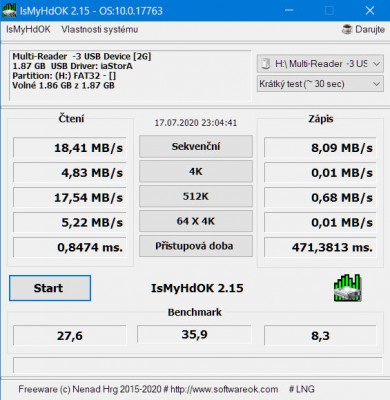Screen dimensions: 390x400
Task: Click the Zápis column heading
Action: 320,119
